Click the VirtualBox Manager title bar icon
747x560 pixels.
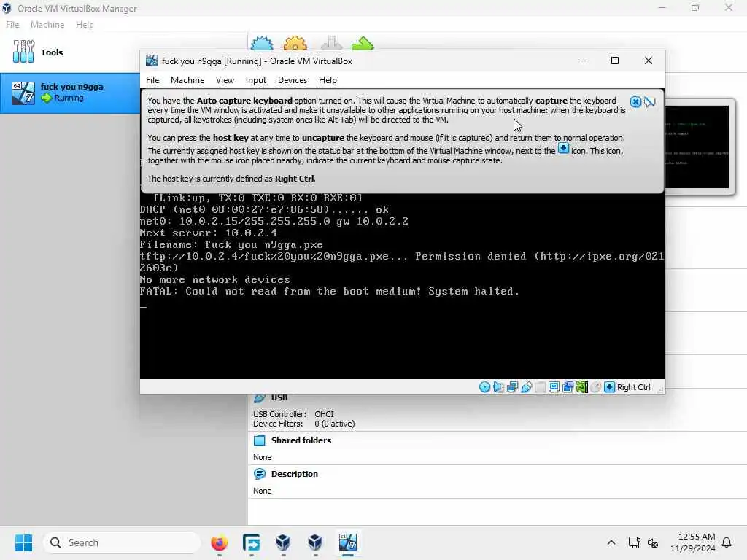[7, 8]
